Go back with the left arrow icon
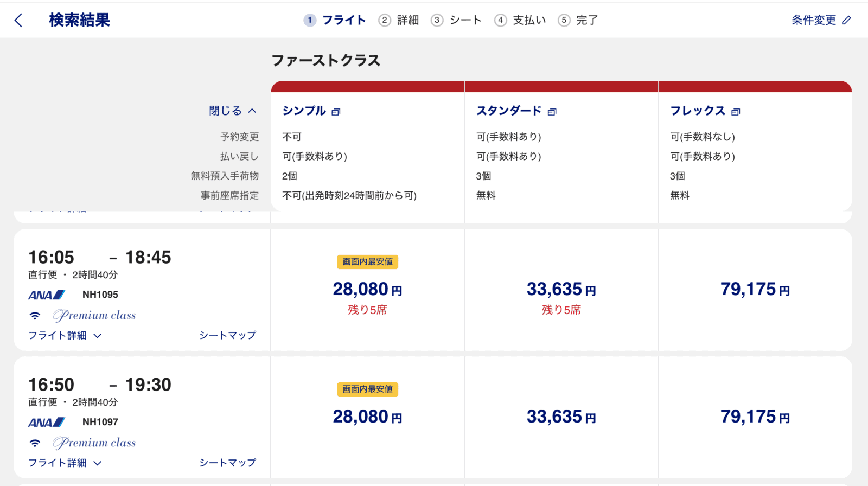868x486 pixels. [x=18, y=21]
